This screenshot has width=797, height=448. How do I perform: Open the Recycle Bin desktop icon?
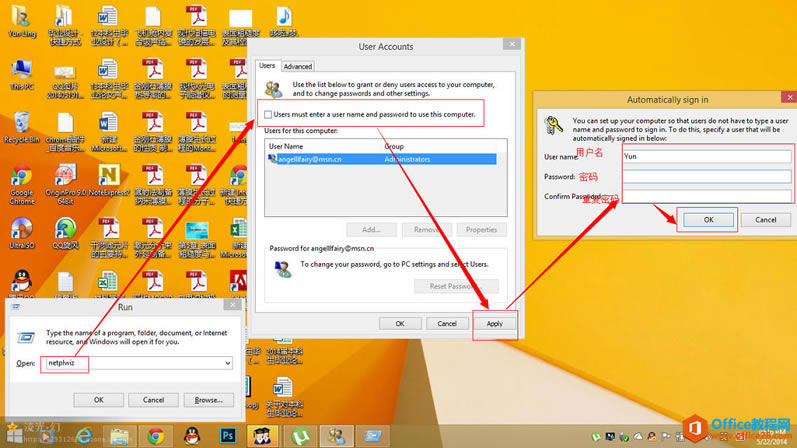coord(21,128)
